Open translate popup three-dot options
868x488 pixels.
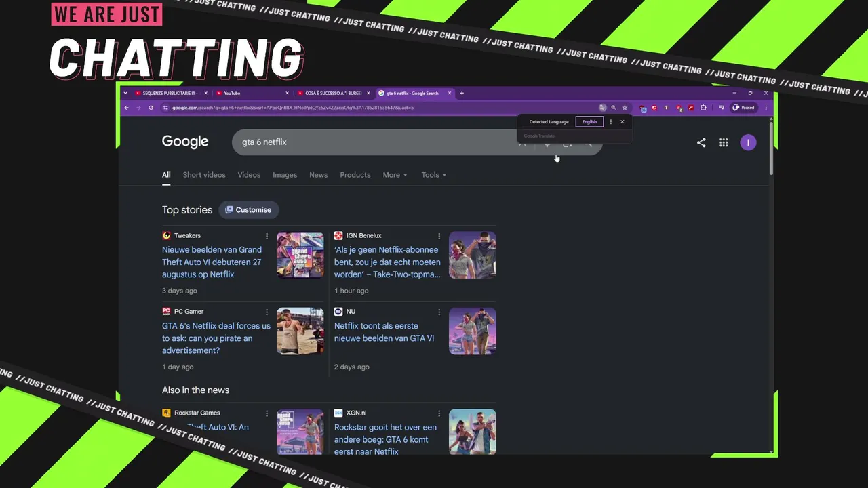pyautogui.click(x=610, y=122)
